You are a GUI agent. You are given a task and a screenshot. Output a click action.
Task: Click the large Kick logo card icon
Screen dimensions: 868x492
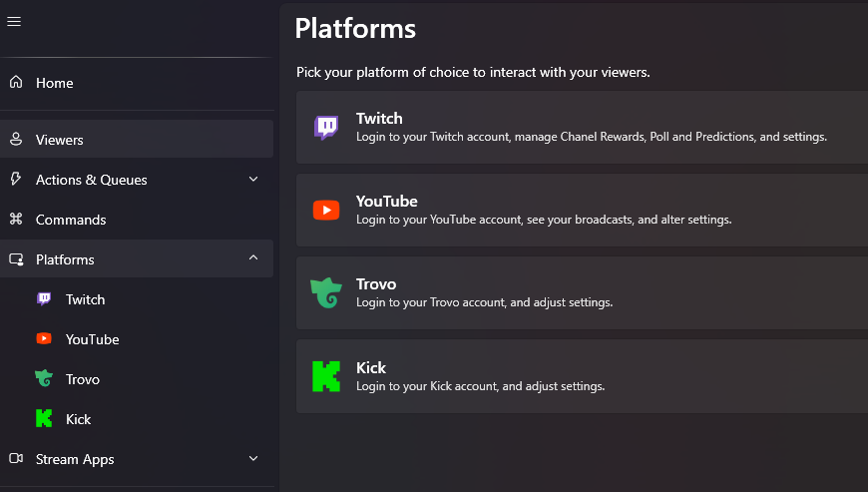326,376
